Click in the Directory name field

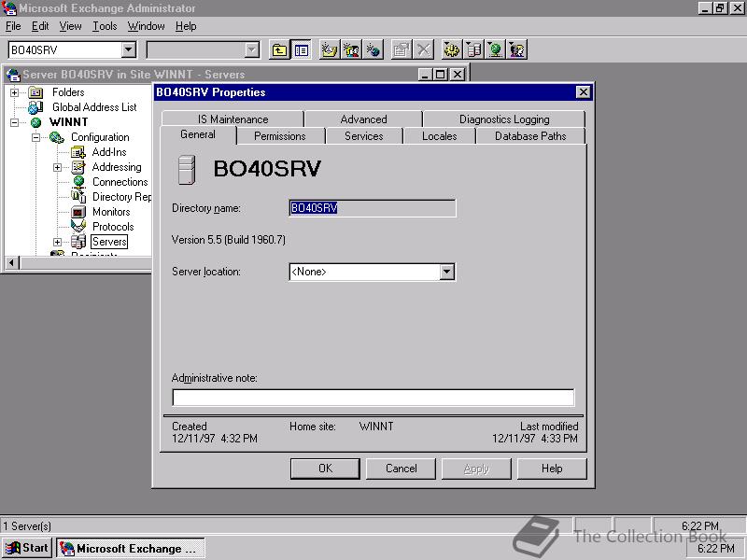(x=372, y=208)
